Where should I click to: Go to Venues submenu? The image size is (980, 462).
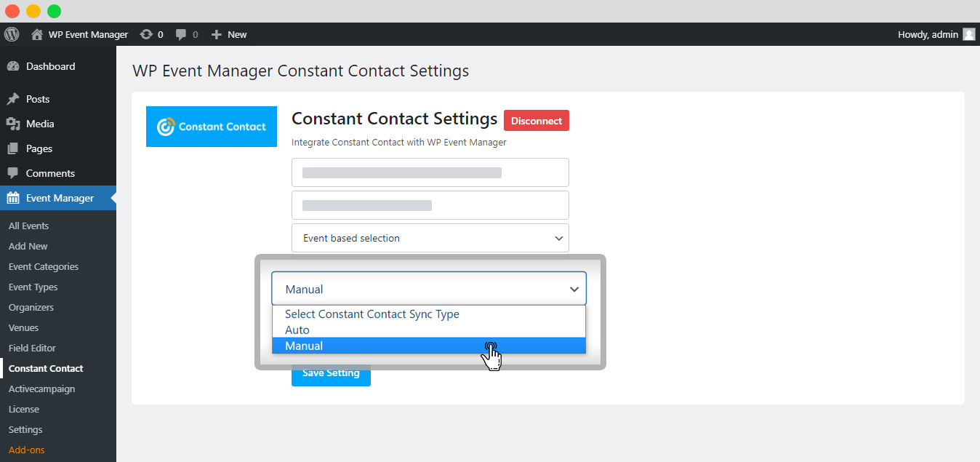(x=24, y=327)
